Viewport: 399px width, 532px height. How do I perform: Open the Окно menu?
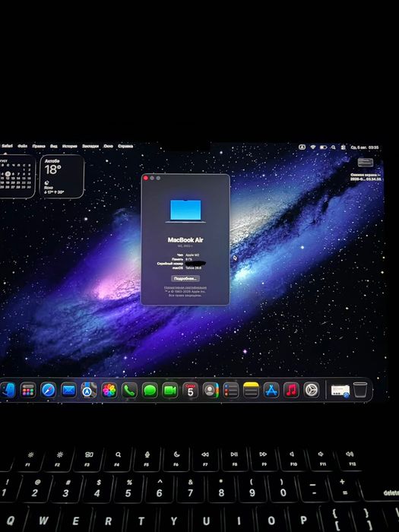[x=108, y=146]
